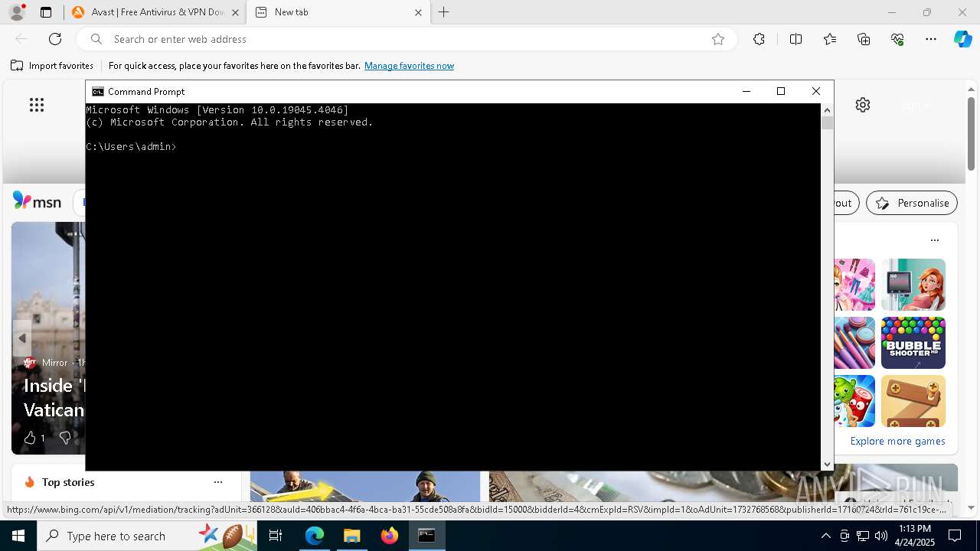Show hidden system tray icons
The image size is (980, 551).
coord(825,536)
